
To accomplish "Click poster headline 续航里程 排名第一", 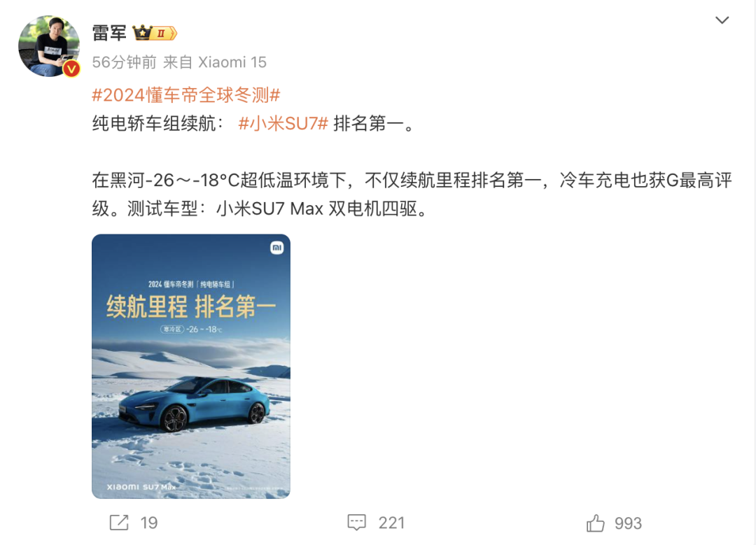I will tap(191, 306).
